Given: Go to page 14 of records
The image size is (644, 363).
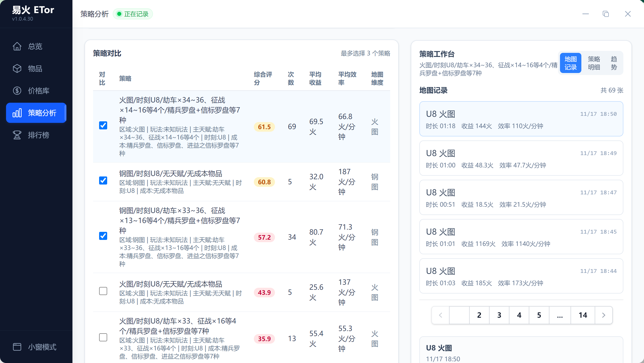Looking at the screenshot, I should coord(583,315).
